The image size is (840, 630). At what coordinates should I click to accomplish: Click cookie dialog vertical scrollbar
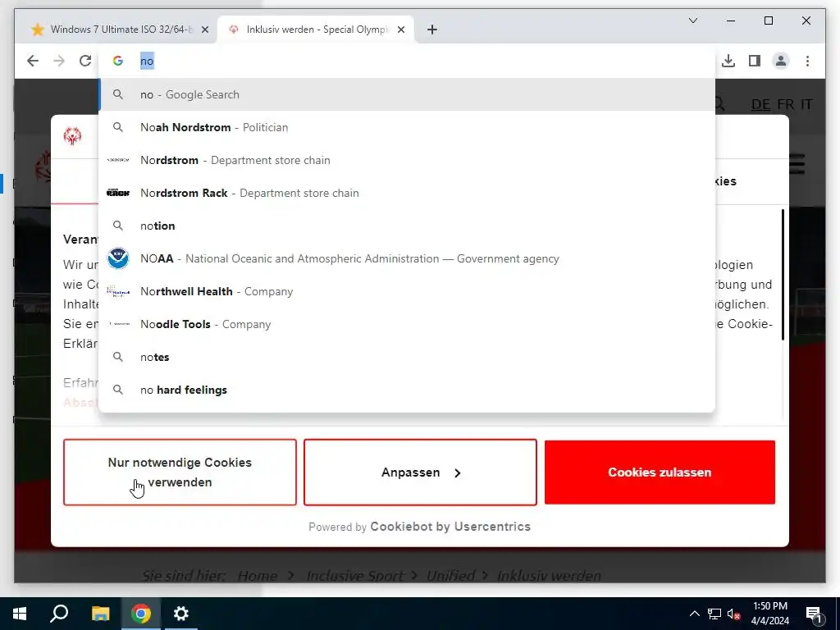click(x=782, y=275)
